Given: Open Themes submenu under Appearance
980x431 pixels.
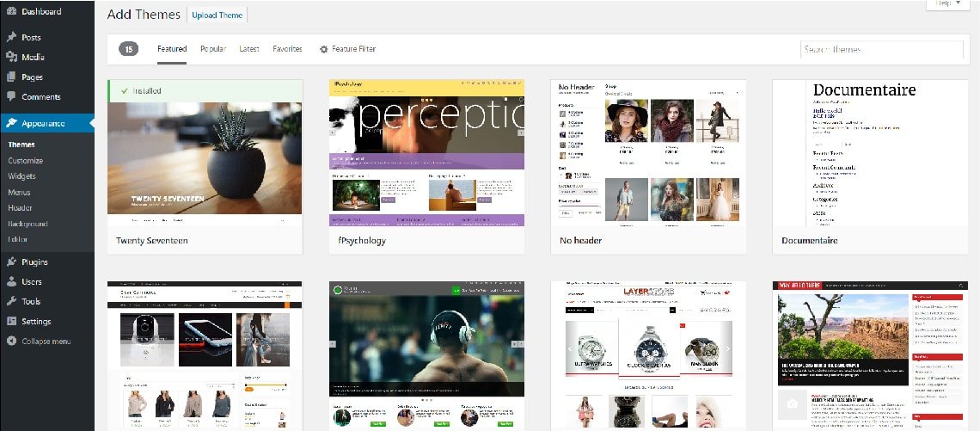Looking at the screenshot, I should click(21, 145).
